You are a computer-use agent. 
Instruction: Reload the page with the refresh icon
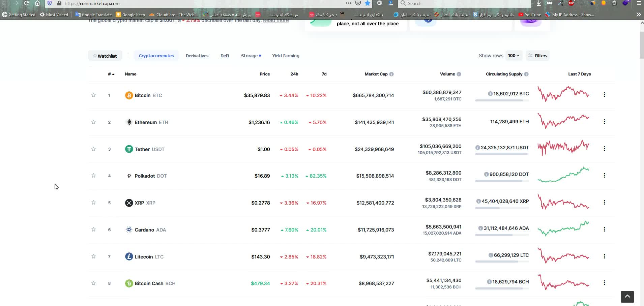point(27,3)
